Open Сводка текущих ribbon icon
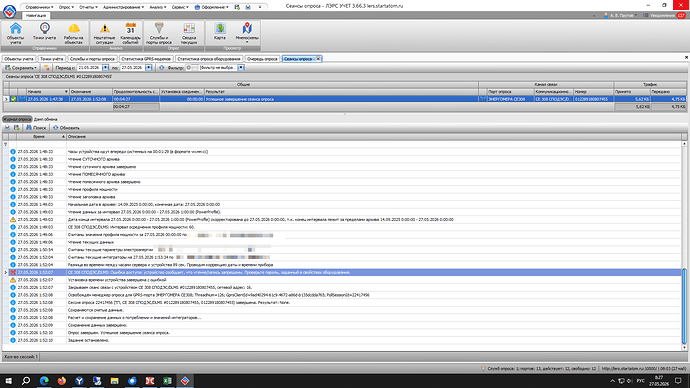Screen dimensions: 690x388 click(x=189, y=33)
